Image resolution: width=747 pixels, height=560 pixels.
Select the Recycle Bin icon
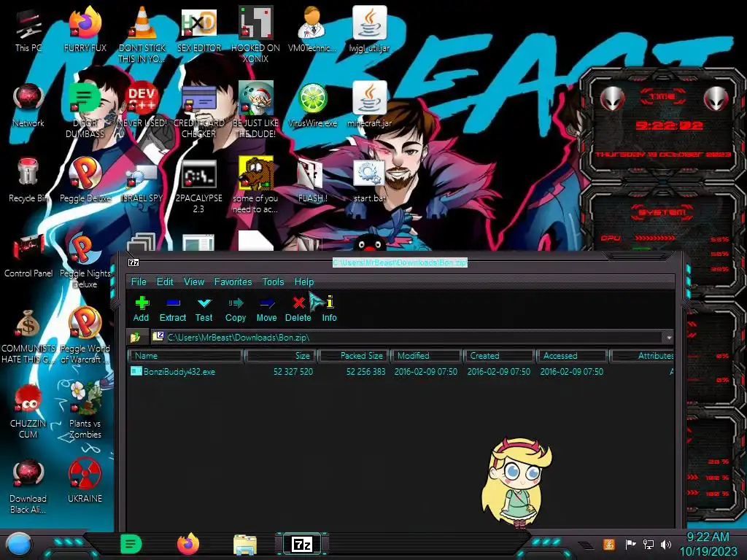(28, 180)
